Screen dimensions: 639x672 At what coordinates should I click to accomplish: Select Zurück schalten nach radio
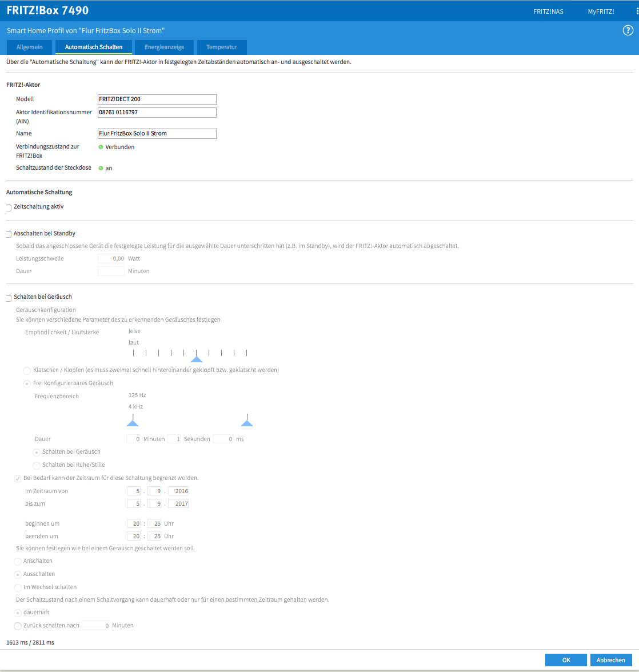(18, 626)
